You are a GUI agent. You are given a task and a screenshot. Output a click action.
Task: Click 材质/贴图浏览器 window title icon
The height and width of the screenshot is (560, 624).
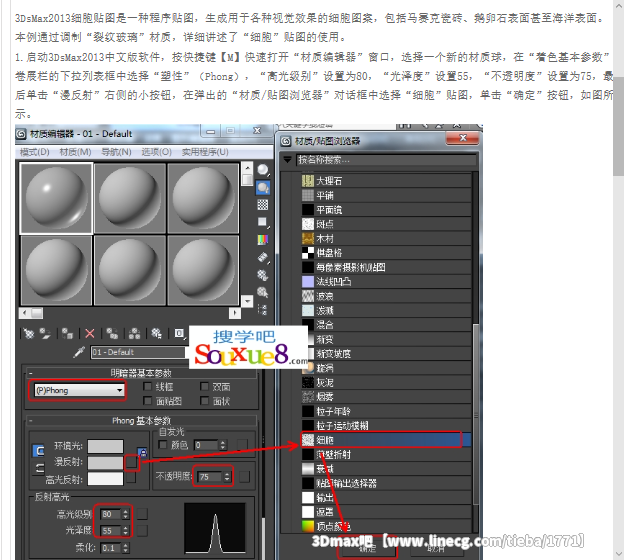click(286, 141)
